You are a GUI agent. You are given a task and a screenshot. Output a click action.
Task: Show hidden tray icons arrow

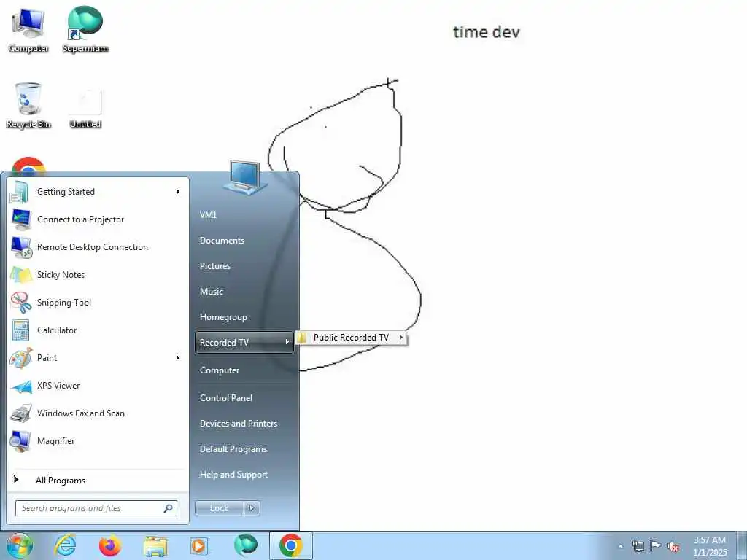click(x=620, y=546)
